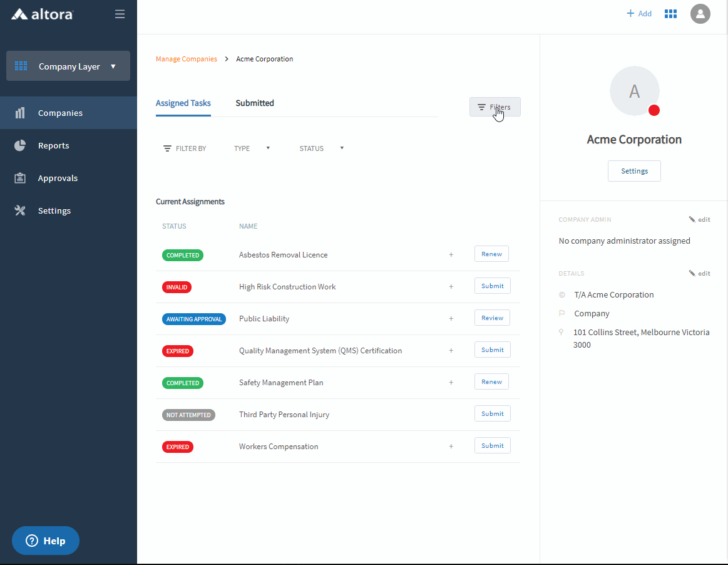Click edit next to Company Admin
This screenshot has width=728, height=565.
700,220
